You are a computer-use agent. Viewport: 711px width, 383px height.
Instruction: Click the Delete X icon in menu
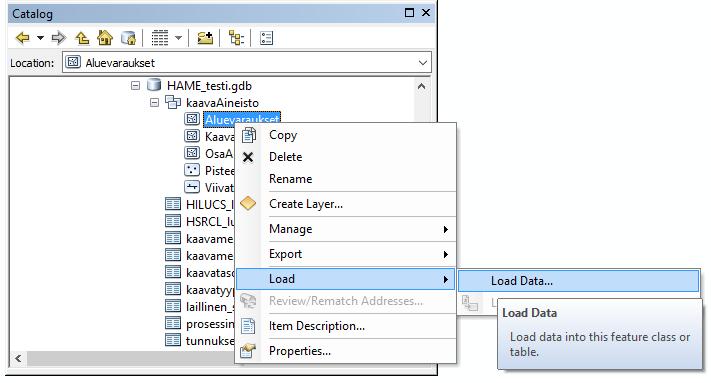(x=248, y=157)
